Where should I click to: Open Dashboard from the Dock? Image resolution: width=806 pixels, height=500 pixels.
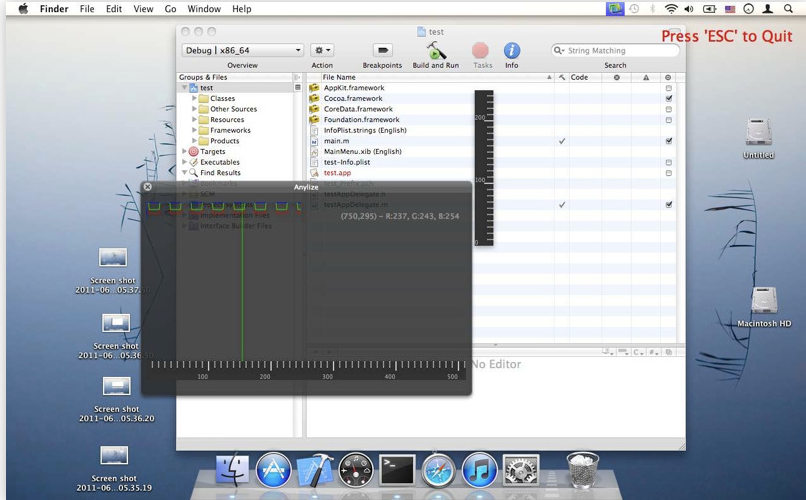click(x=356, y=470)
